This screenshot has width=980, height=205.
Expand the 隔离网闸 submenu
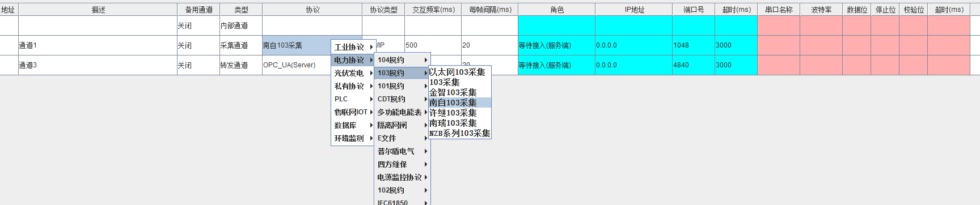402,125
